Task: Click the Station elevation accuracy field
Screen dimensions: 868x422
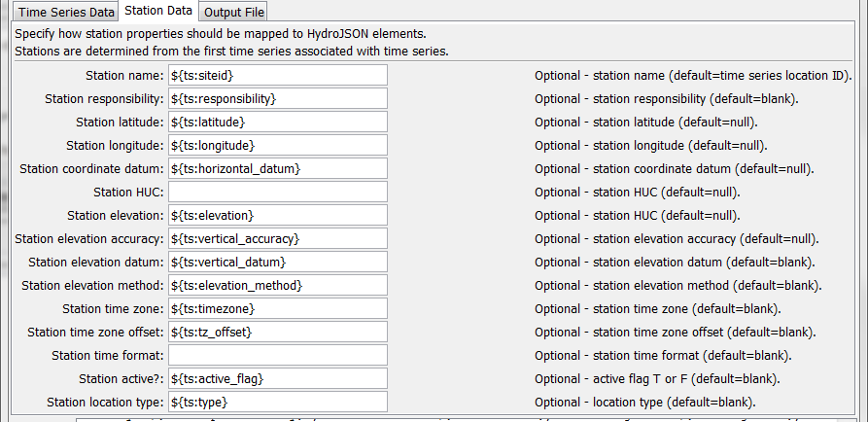Action: (278, 238)
